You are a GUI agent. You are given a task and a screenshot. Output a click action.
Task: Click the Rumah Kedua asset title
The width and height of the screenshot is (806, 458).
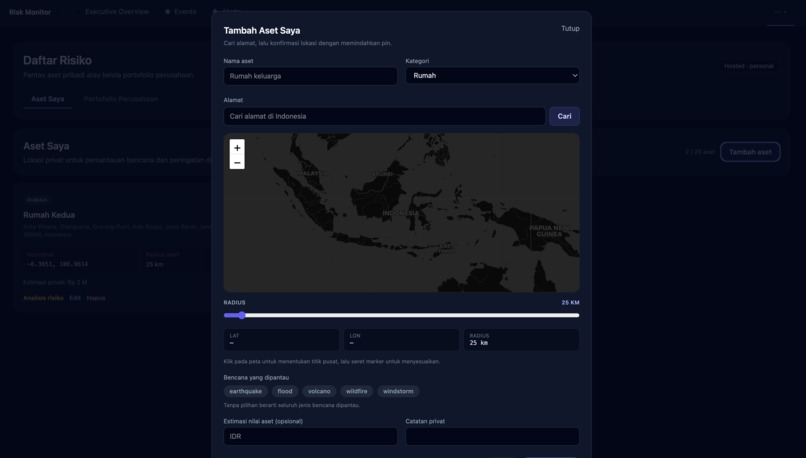(49, 215)
